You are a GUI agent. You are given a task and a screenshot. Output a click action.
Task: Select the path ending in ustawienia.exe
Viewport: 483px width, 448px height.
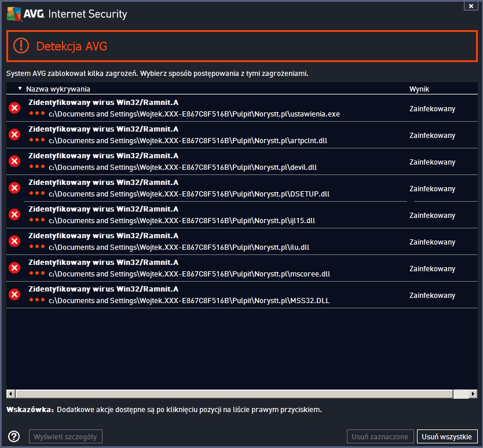coord(194,114)
